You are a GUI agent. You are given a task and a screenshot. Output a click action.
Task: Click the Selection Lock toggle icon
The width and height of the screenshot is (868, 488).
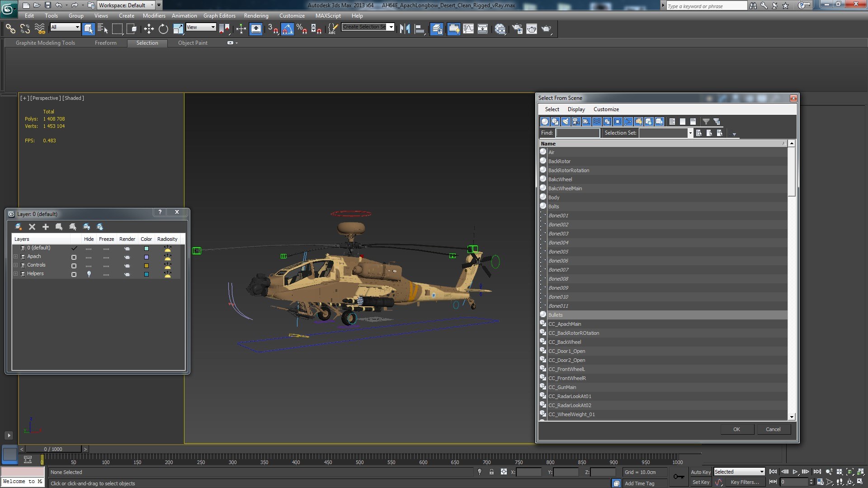491,472
